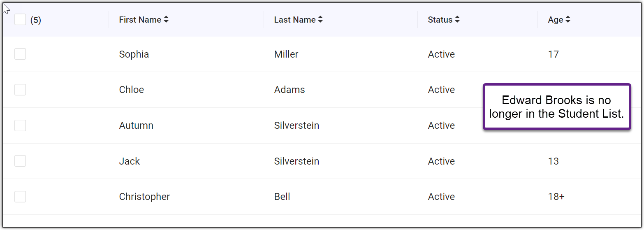Click the Last Name sort arrows icon

[x=320, y=20]
